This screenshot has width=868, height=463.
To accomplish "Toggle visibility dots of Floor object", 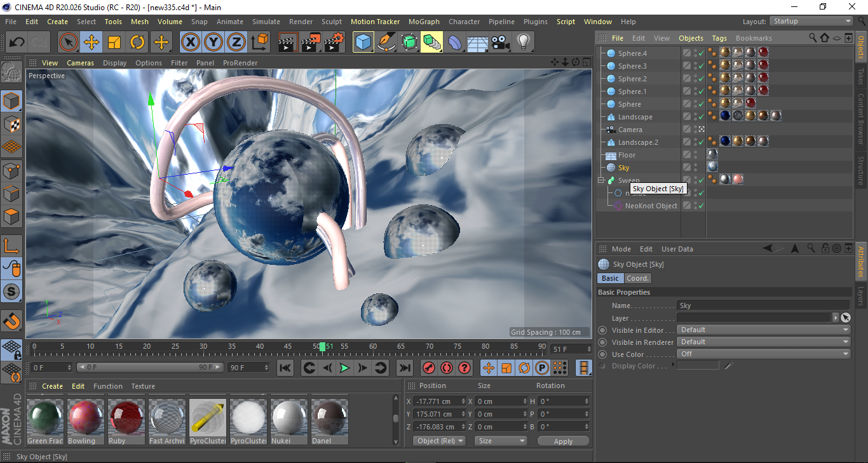I will click(x=695, y=155).
